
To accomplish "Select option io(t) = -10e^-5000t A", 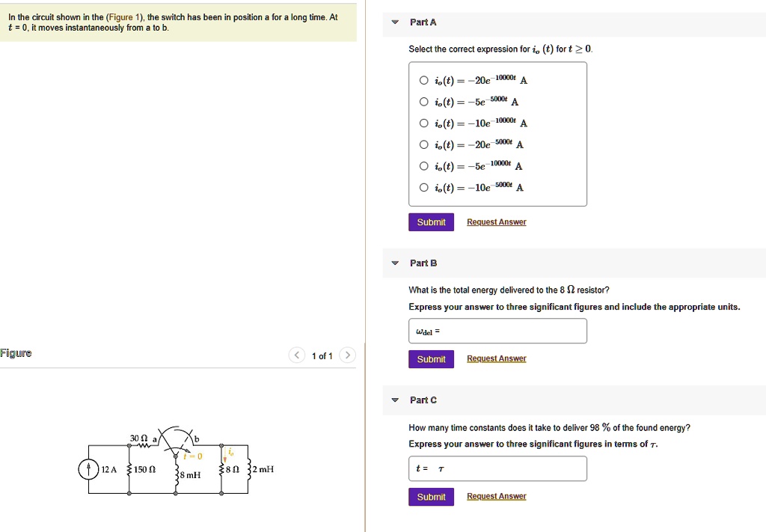I will tap(424, 187).
